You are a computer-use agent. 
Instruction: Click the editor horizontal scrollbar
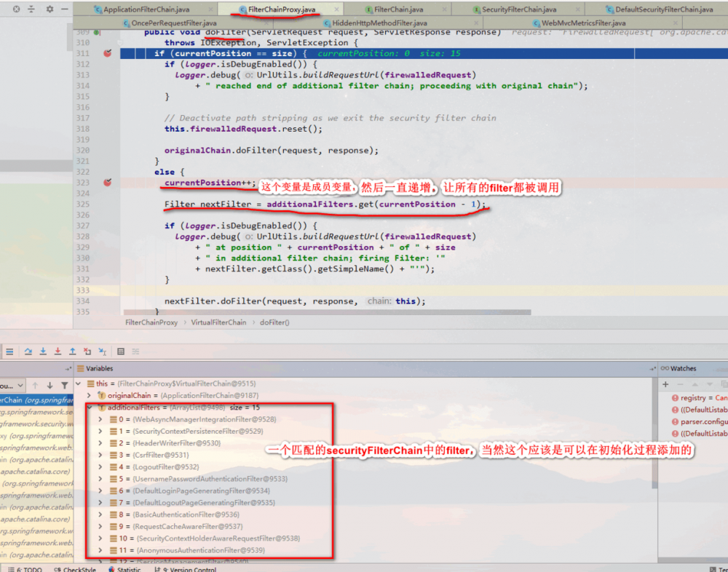click(x=328, y=312)
